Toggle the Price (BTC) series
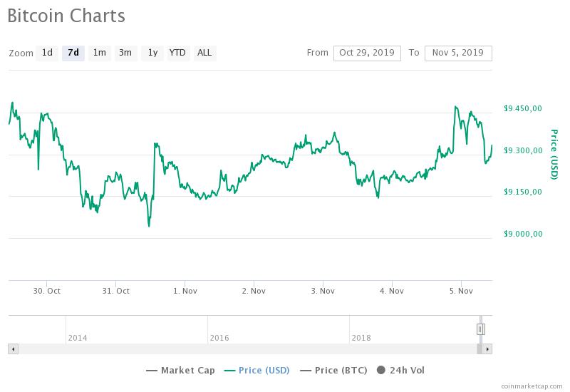 [x=333, y=371]
